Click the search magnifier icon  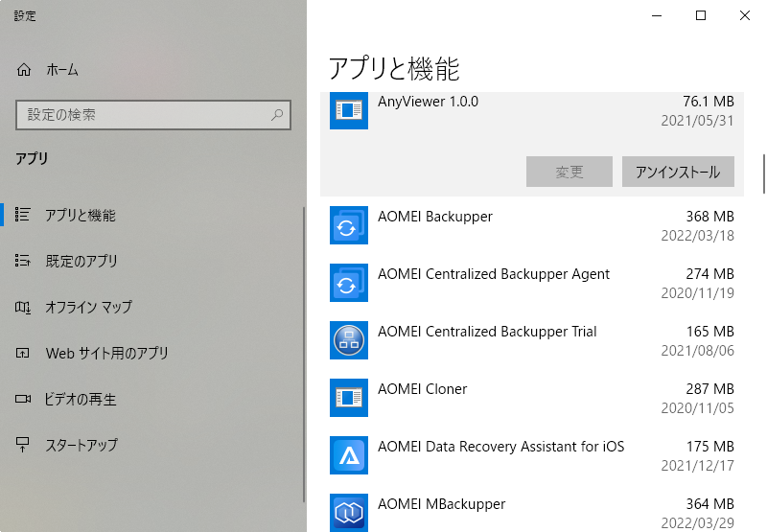point(277,115)
